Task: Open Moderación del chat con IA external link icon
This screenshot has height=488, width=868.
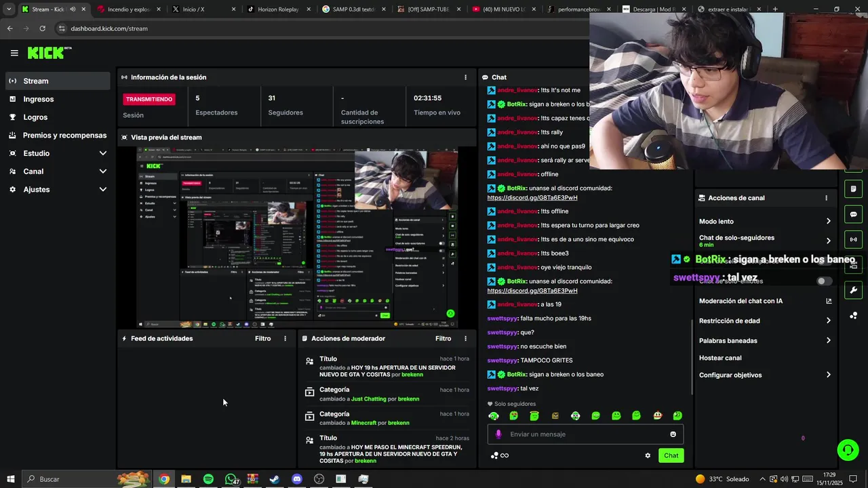Action: tap(829, 301)
